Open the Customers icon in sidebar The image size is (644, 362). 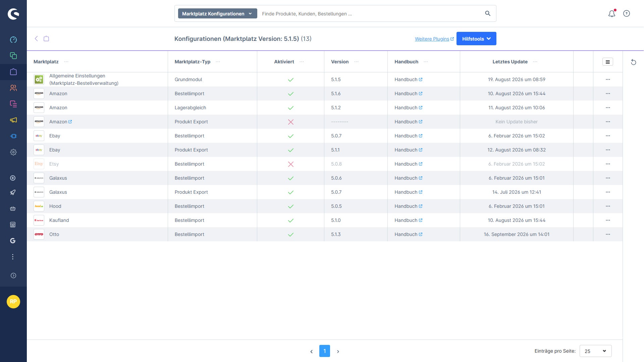(x=13, y=88)
